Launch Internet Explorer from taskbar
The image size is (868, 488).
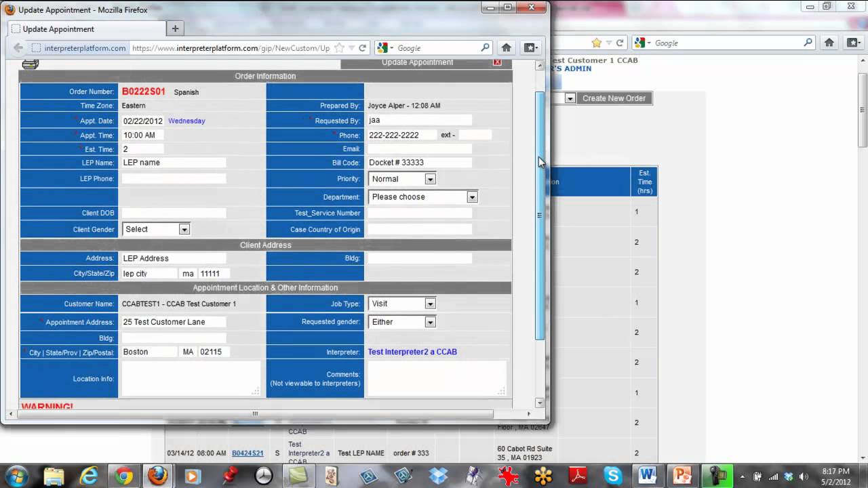pos(89,476)
